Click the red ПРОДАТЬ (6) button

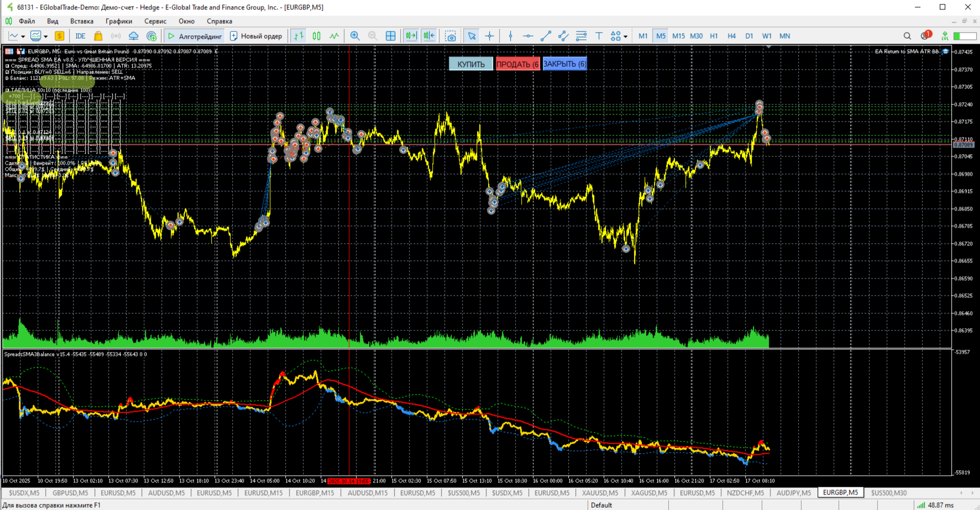click(x=518, y=64)
